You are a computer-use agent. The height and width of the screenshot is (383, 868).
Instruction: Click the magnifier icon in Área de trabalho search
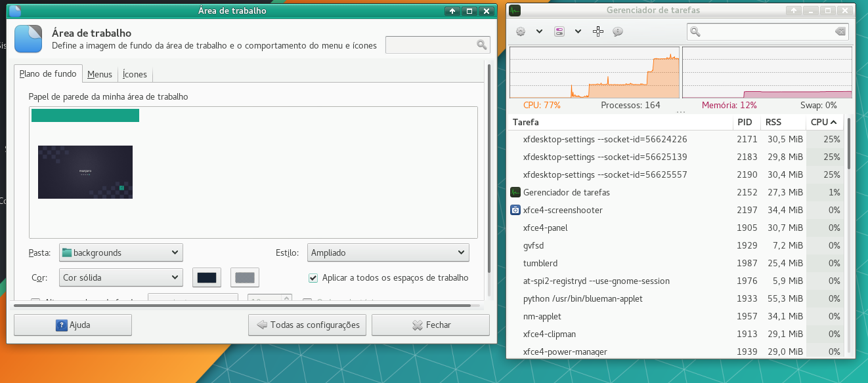tap(482, 45)
